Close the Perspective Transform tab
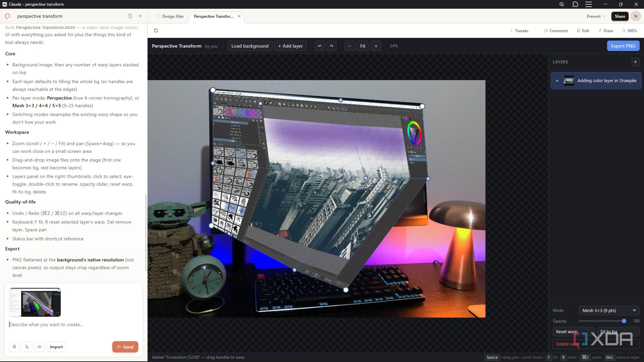The width and height of the screenshot is (644, 362). tap(239, 16)
